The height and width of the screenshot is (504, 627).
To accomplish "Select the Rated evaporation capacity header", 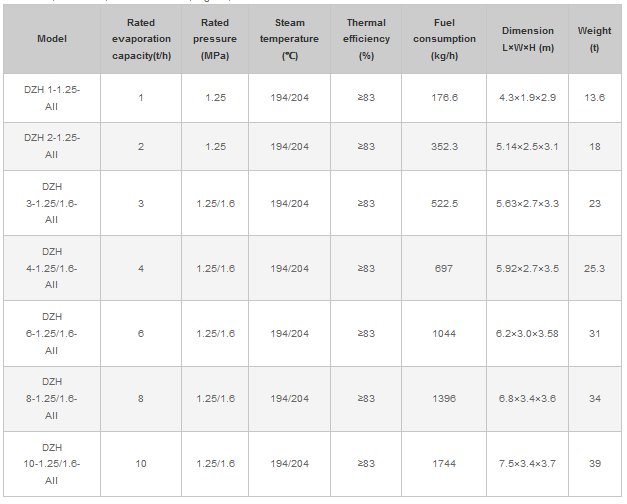I will [x=141, y=39].
